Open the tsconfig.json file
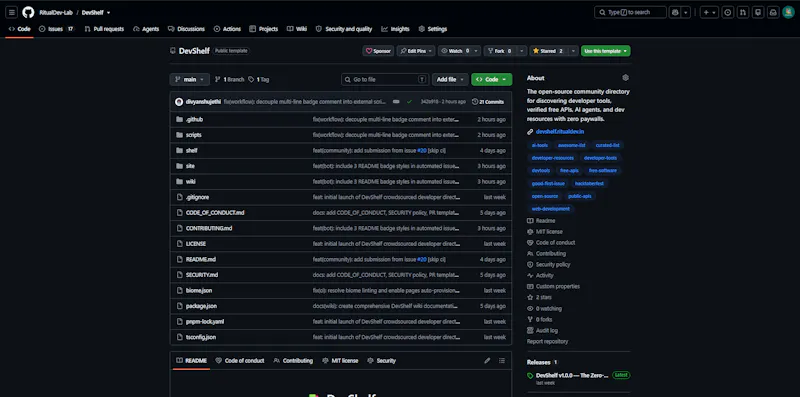 tap(201, 337)
